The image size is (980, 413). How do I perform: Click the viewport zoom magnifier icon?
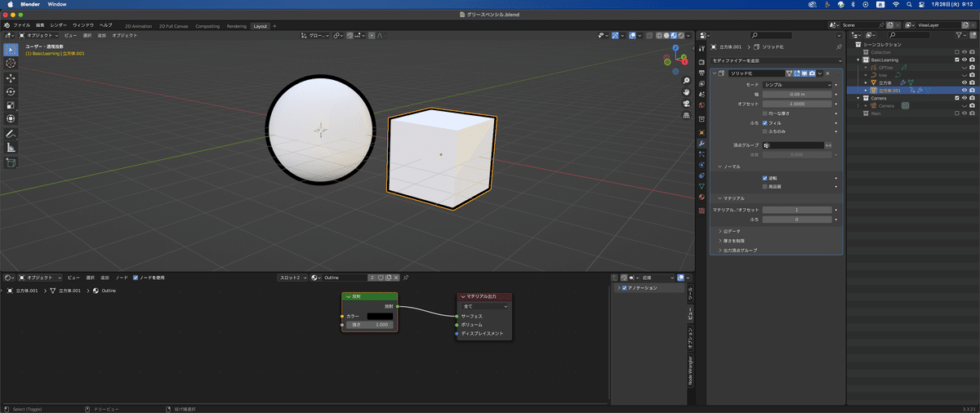[687, 81]
